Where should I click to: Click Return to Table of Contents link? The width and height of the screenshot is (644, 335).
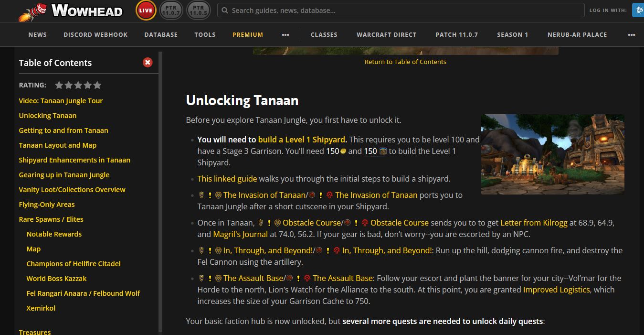pos(405,62)
